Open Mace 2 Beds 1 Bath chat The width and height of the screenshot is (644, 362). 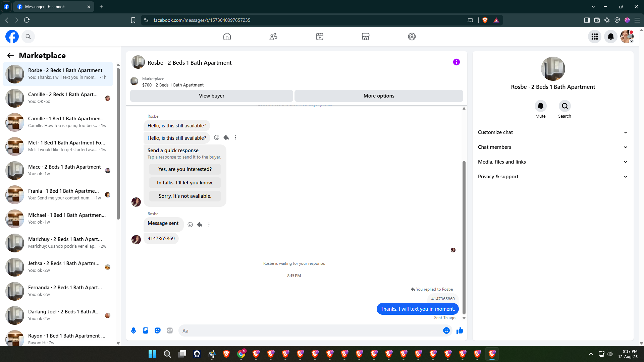point(58,170)
